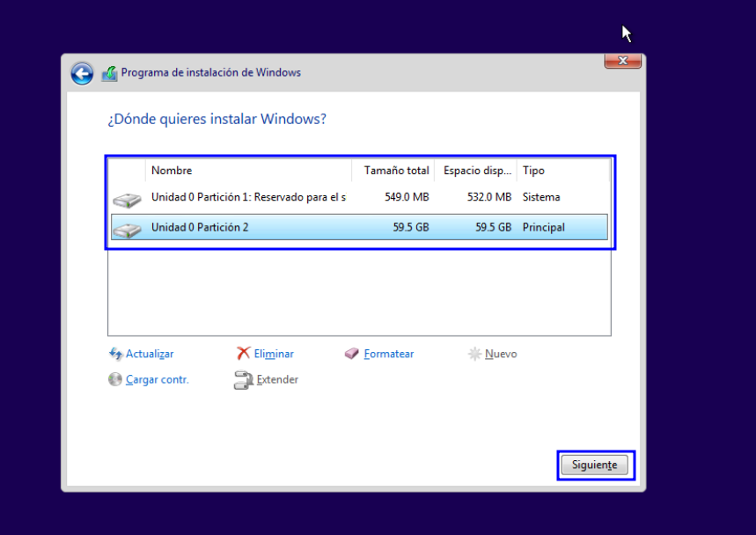Click the Windows setup program icon

point(109,73)
